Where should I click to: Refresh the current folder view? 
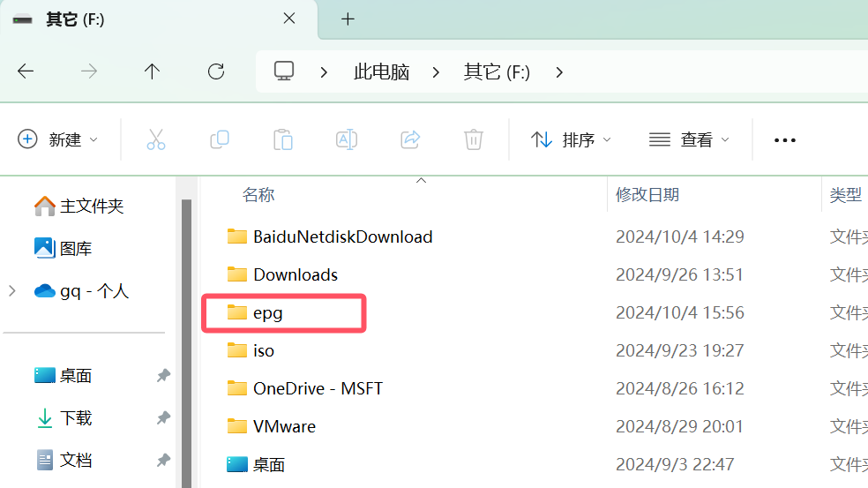coord(216,71)
